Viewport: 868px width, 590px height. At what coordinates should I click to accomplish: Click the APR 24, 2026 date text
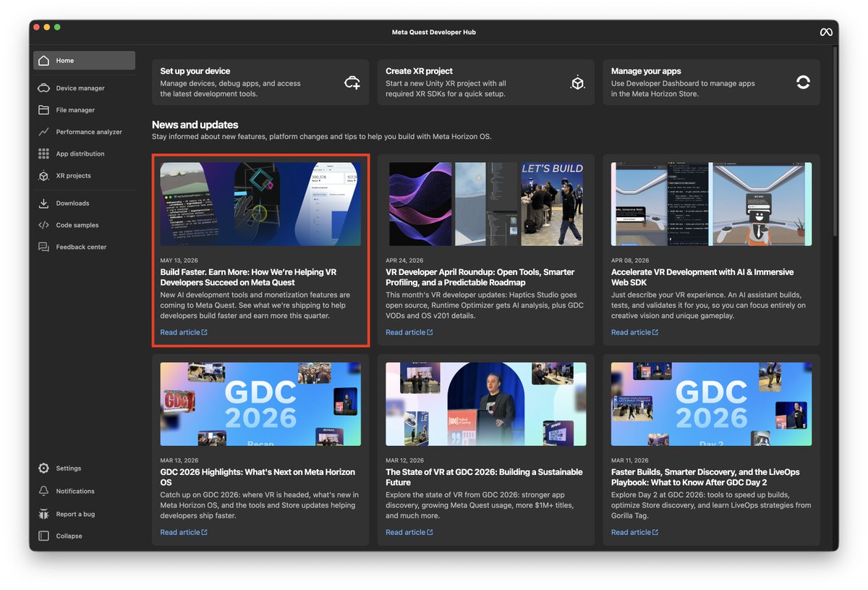404,261
